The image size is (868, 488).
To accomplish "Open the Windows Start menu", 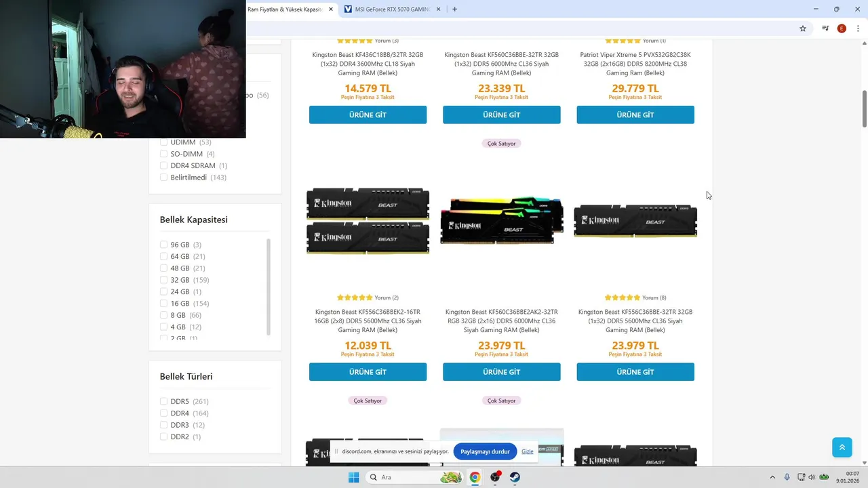I will 353,477.
